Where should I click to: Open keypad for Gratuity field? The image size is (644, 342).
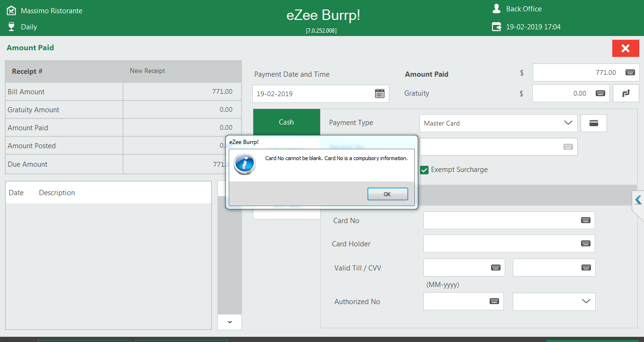(600, 93)
